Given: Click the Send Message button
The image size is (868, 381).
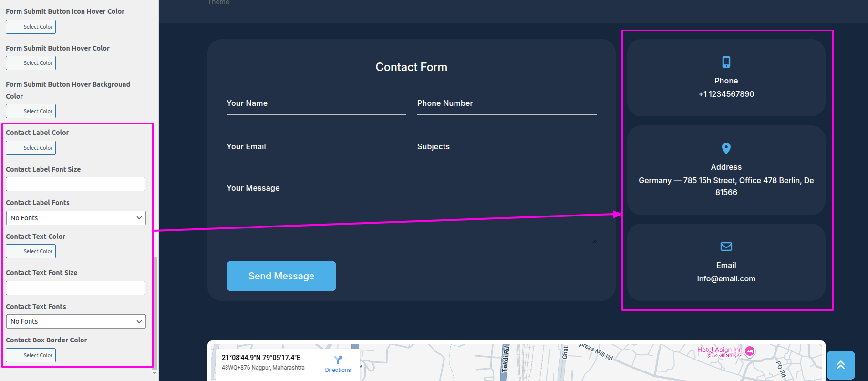Looking at the screenshot, I should pyautogui.click(x=281, y=276).
